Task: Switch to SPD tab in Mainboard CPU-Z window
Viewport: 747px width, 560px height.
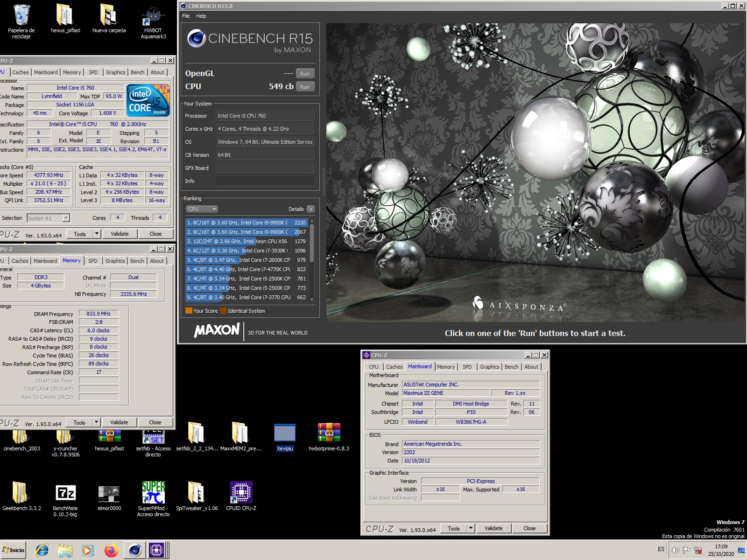Action: click(467, 367)
